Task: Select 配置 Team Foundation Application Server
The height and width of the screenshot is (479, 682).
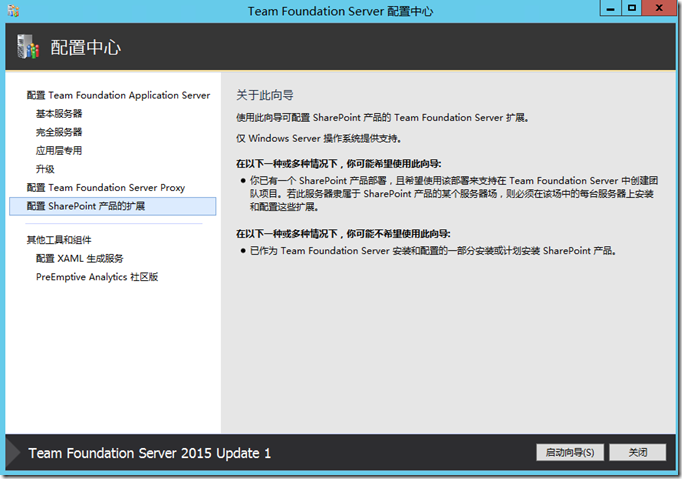Action: coord(118,95)
